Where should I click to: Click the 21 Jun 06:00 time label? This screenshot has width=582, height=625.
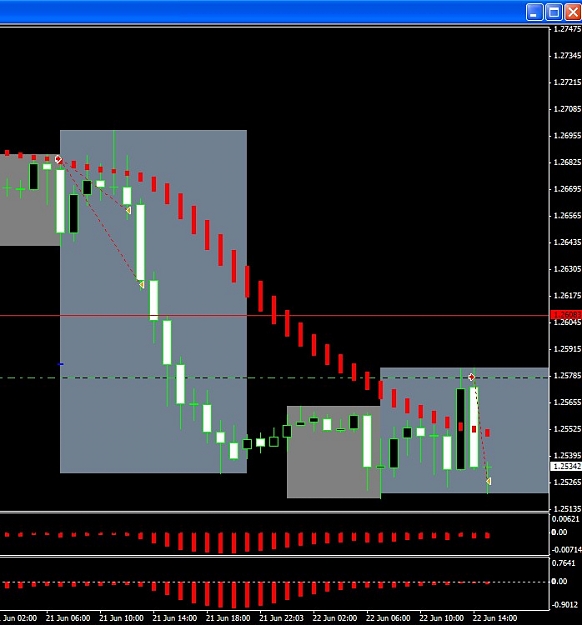click(x=68, y=618)
